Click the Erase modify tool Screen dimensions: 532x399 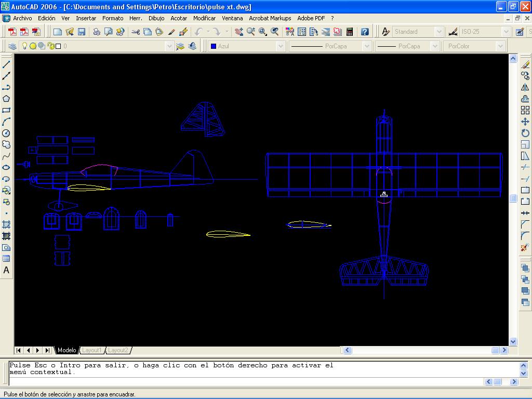[525, 64]
